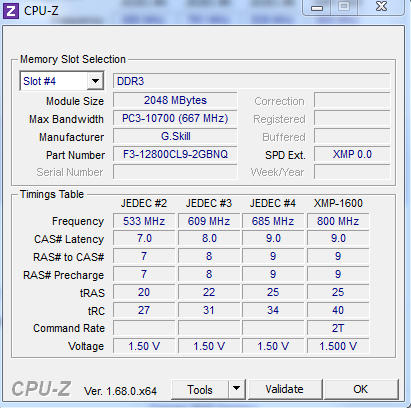
Task: Click the 8.0 CAS# Latency cell
Action: (x=209, y=239)
